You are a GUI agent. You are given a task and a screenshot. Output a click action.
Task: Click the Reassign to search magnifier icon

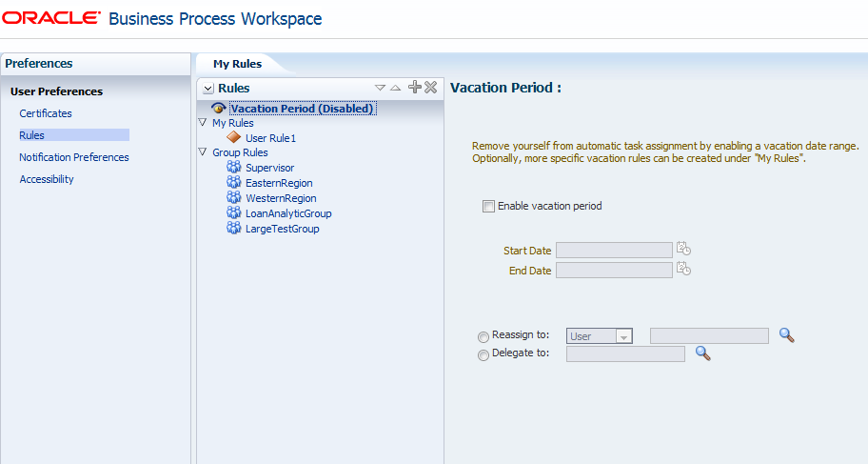coord(786,334)
